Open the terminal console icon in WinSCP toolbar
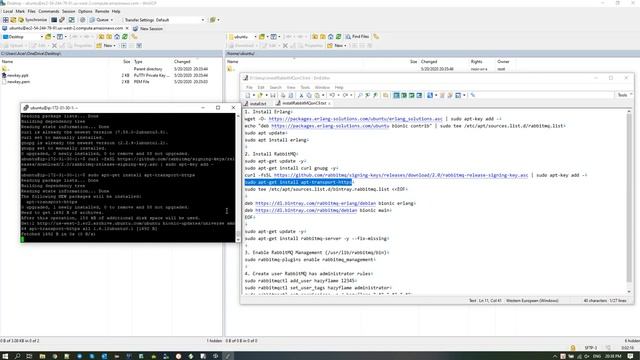The height and width of the screenshot is (360, 640). click(54, 20)
